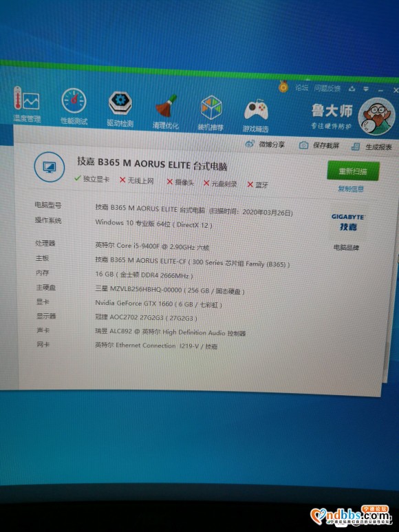Open 问题反馈 feedback link

tap(327, 88)
